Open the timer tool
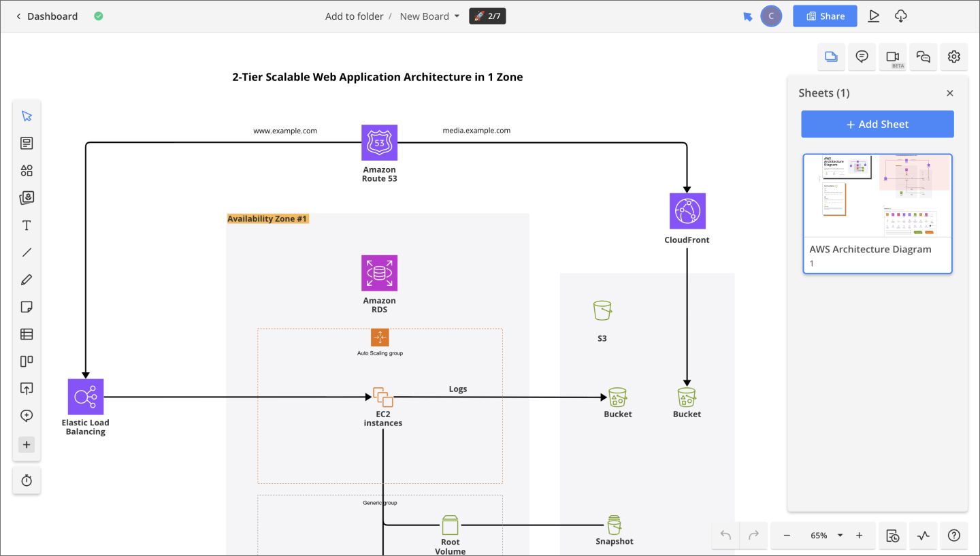Screen dimensions: 980x556 (x=27, y=480)
